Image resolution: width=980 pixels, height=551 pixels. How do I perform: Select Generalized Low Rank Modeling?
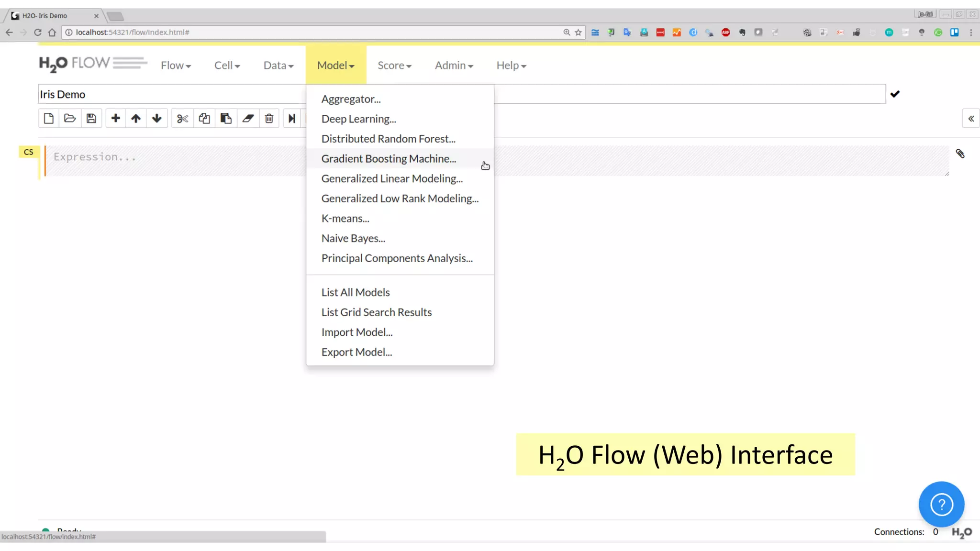(x=400, y=198)
